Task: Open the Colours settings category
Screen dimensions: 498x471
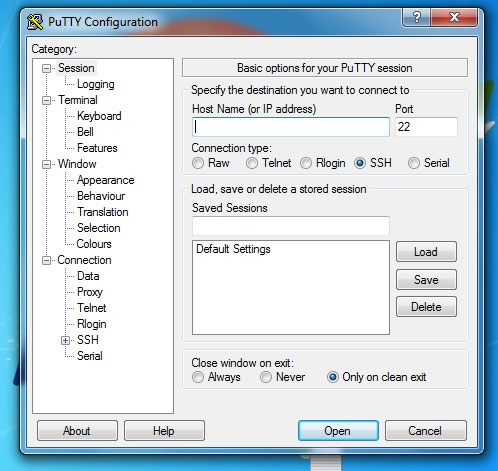Action: pyautogui.click(x=94, y=244)
